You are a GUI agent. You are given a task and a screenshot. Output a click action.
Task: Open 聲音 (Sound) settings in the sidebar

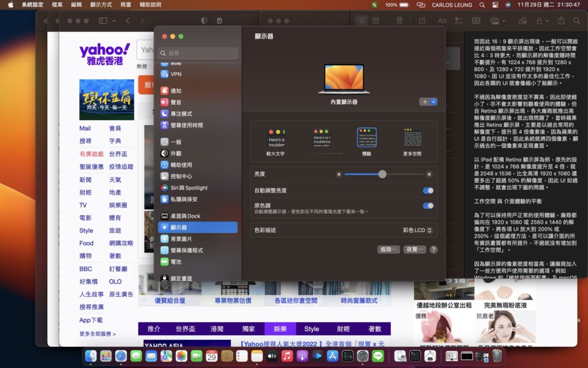(198, 102)
